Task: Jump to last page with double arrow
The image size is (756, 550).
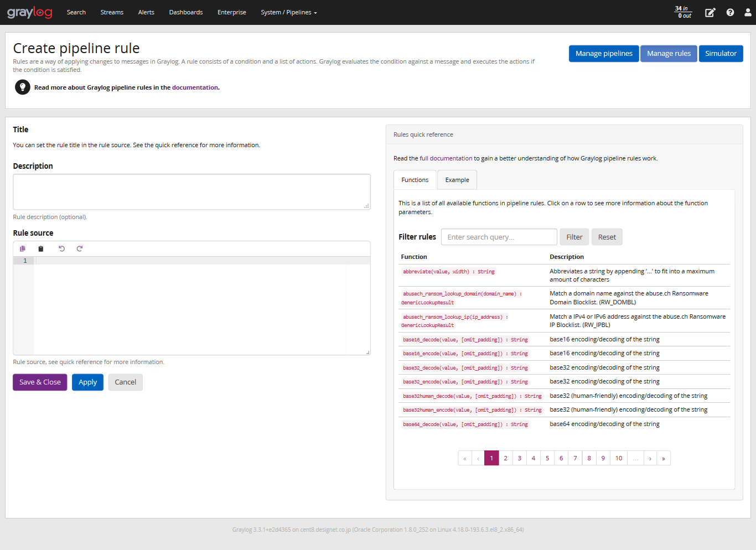Action: coord(664,458)
